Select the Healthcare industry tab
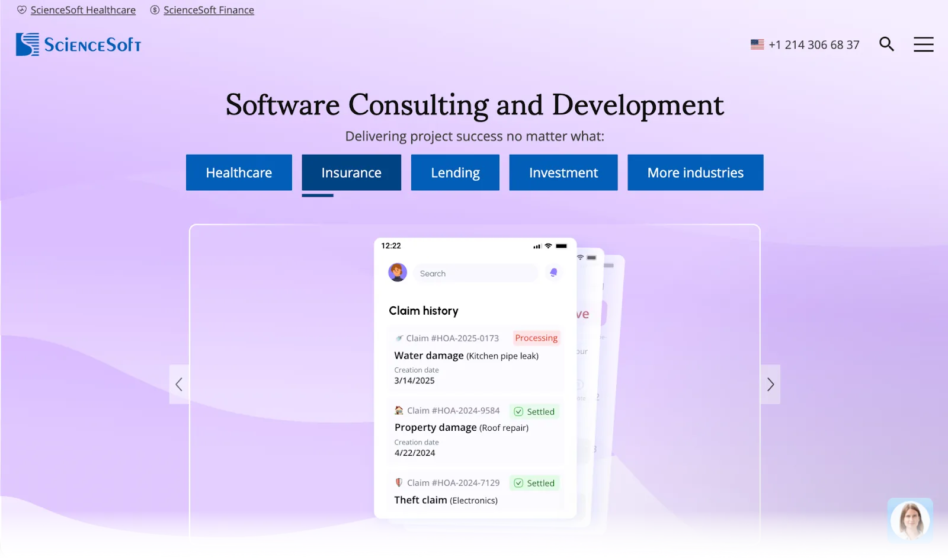 click(x=239, y=172)
